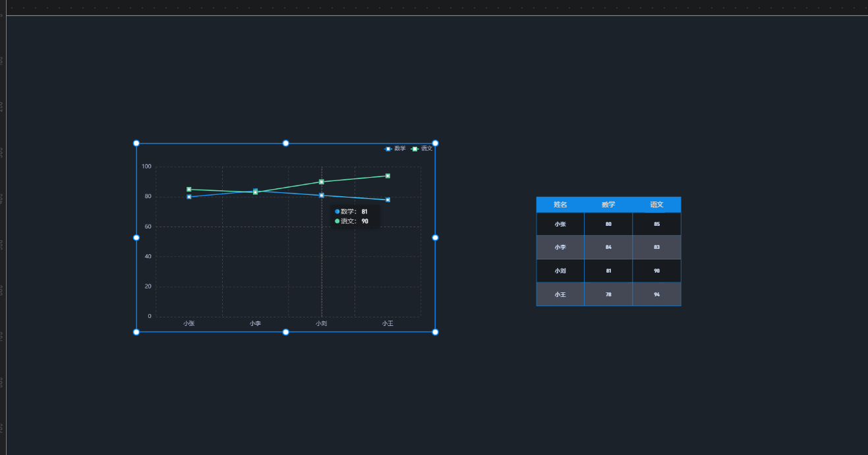868x455 pixels.
Task: Click the 语文 data point for 小王
Action: [x=388, y=176]
